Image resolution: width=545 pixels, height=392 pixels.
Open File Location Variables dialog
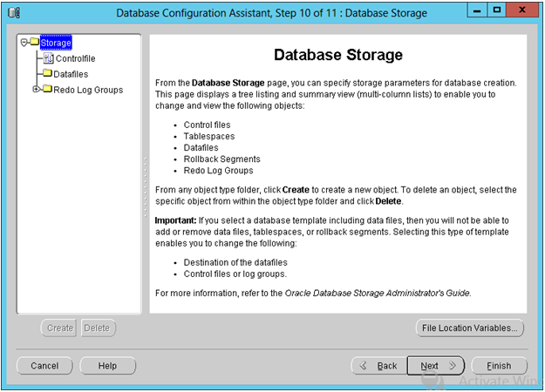click(x=470, y=328)
